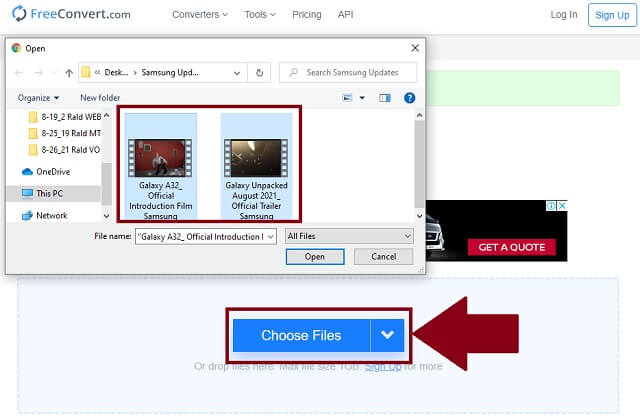Open the view options dropdown arrow

[x=362, y=98]
